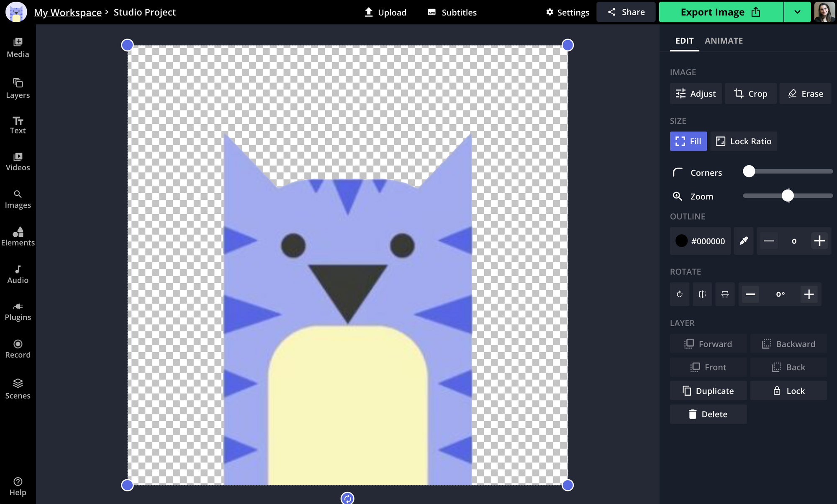This screenshot has height=504, width=837.
Task: Toggle Lock Ratio on
Action: coord(743,141)
